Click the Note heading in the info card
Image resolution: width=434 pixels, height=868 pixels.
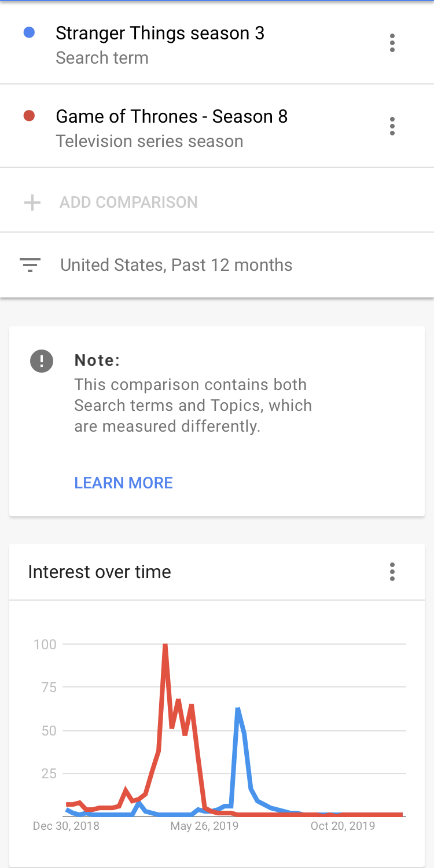click(97, 360)
